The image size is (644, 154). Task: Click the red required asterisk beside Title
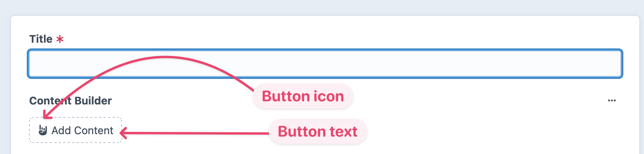[60, 39]
